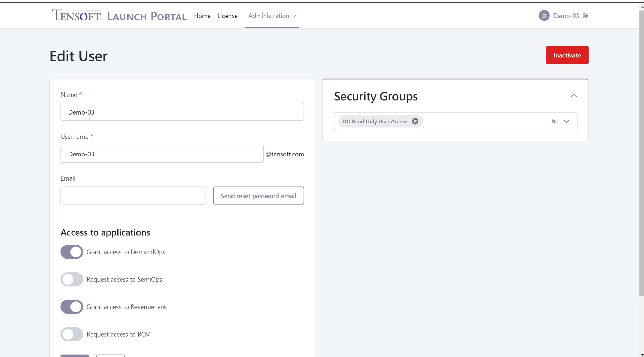The height and width of the screenshot is (357, 644).
Task: Disable Grant access to DemandOps
Action: pos(72,252)
